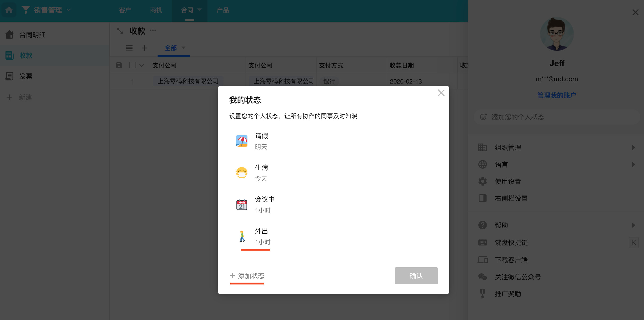The width and height of the screenshot is (644, 320).
Task: Open 发票 in left sidebar
Action: [x=26, y=76]
